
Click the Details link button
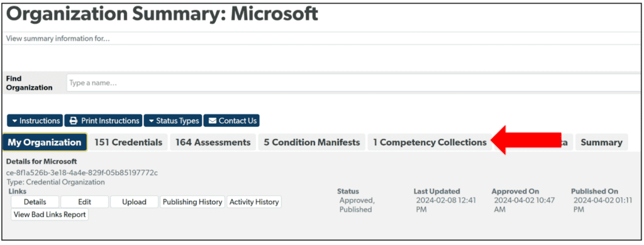coord(35,202)
